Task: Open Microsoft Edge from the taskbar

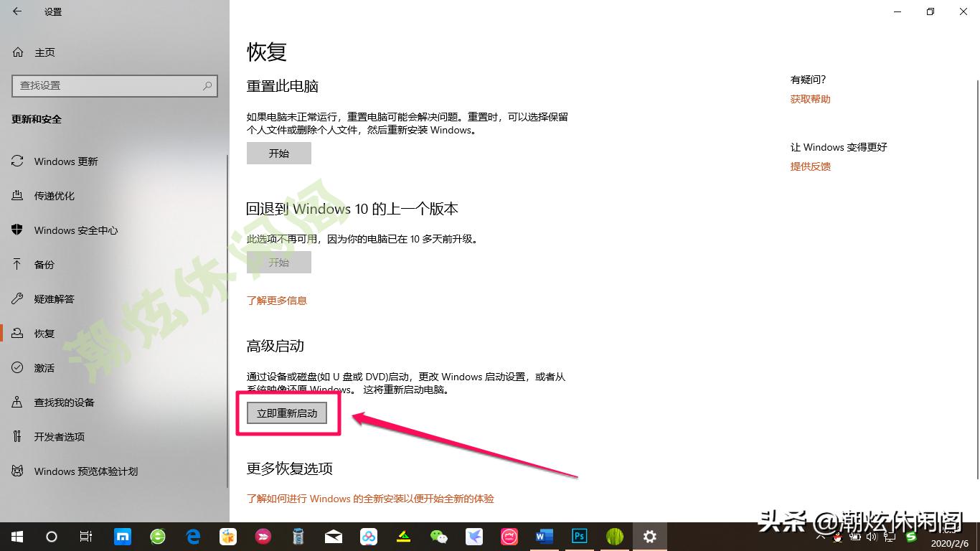Action: tap(193, 537)
